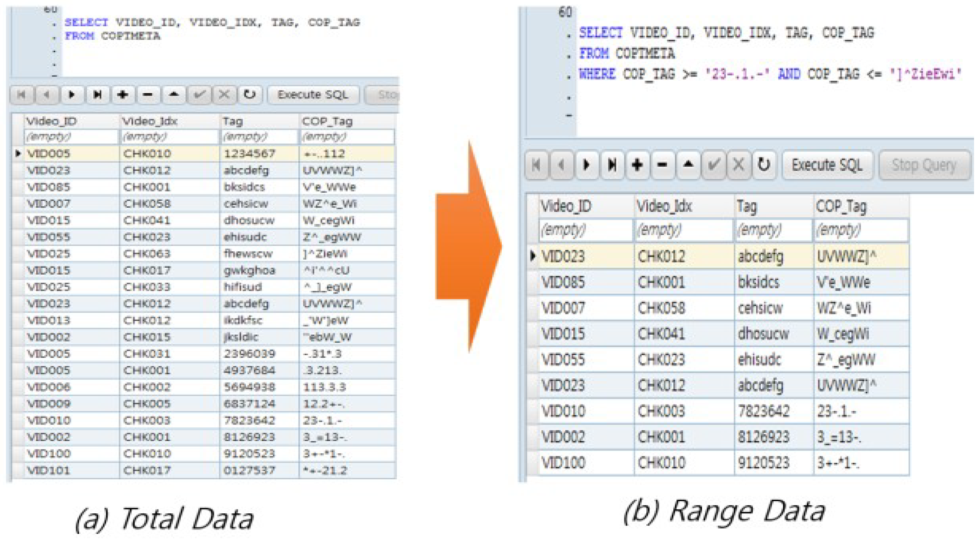The width and height of the screenshot is (980, 540).
Task: Click edit record triangle in right navigator
Action: 688,165
